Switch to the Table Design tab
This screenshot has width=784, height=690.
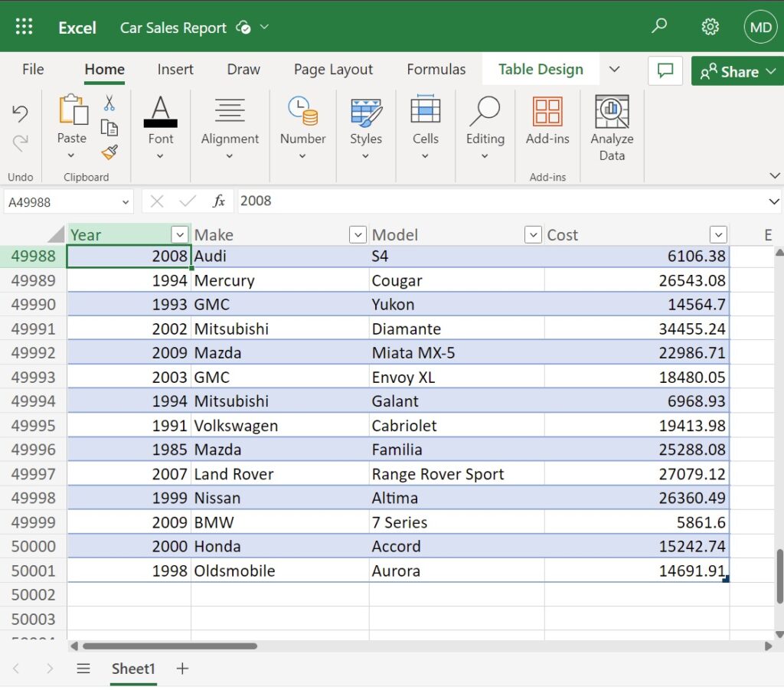click(x=541, y=69)
